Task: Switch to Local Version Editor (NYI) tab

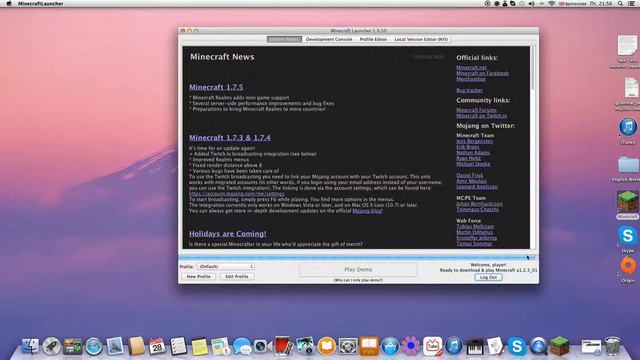Action: pyautogui.click(x=421, y=39)
